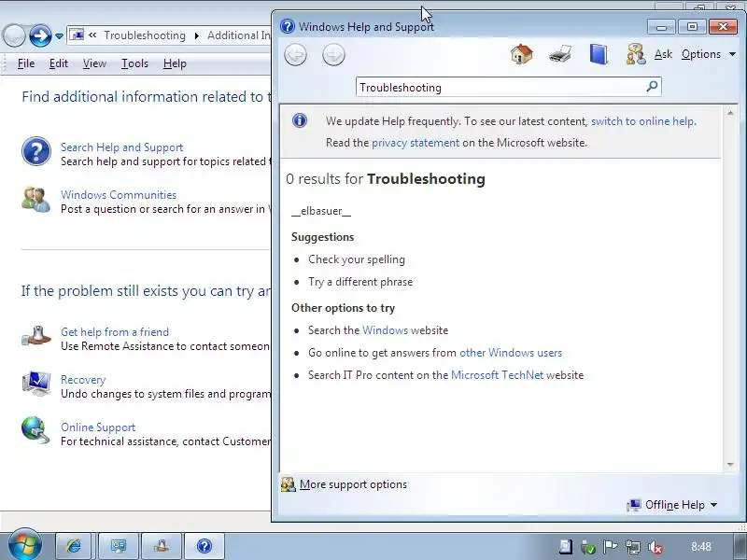Viewport: 747px width, 560px height.
Task: Open the Tools menu
Action: point(134,63)
